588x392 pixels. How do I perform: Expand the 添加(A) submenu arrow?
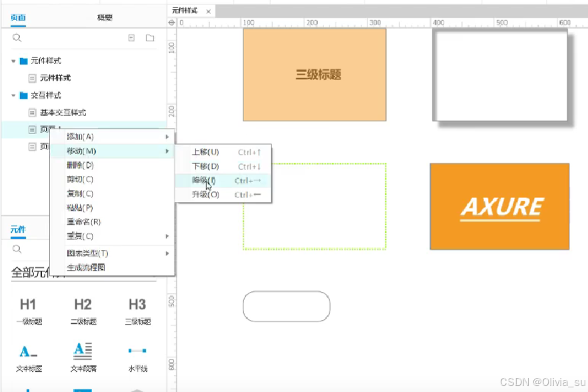click(x=167, y=137)
